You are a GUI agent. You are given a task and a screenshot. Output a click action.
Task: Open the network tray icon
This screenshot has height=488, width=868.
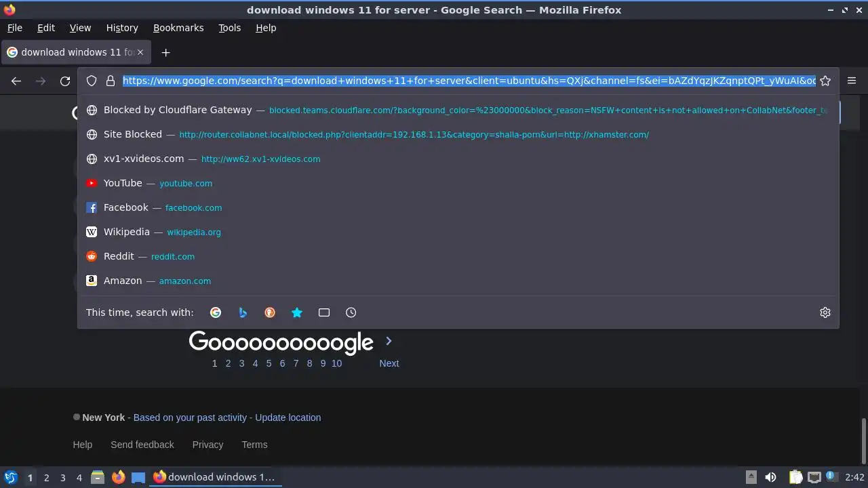(814, 477)
